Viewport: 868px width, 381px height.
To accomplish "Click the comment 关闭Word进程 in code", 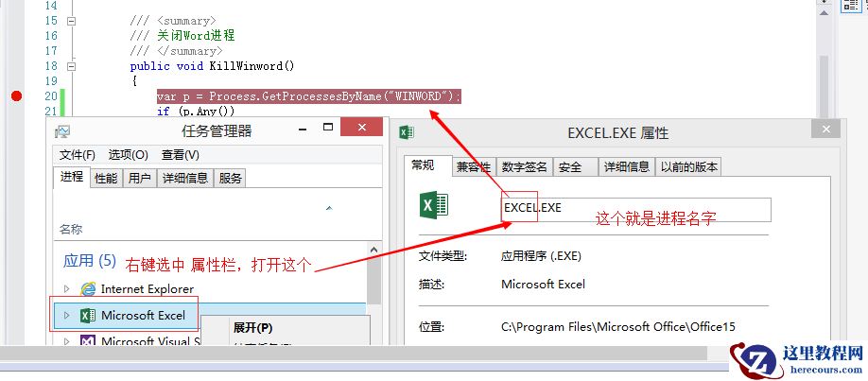I will coord(196,36).
